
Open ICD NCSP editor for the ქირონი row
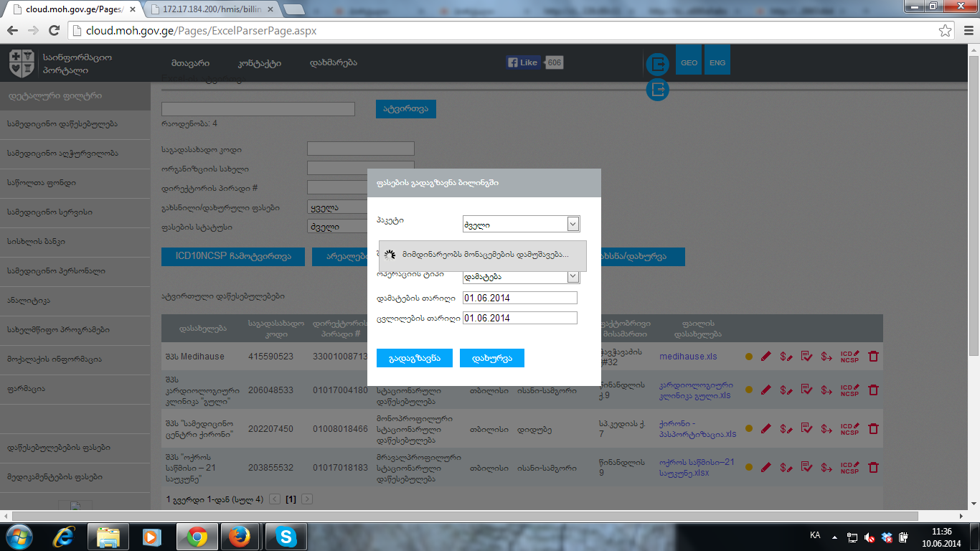point(849,429)
